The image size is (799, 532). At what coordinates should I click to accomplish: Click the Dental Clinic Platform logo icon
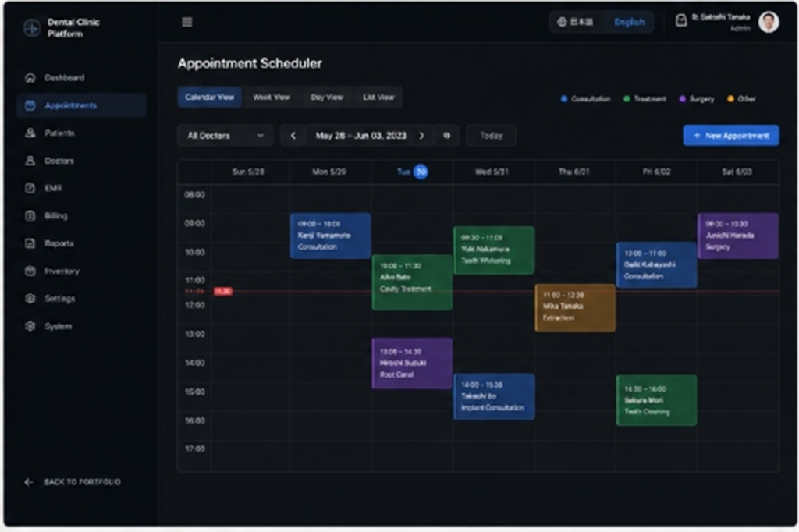pos(31,27)
